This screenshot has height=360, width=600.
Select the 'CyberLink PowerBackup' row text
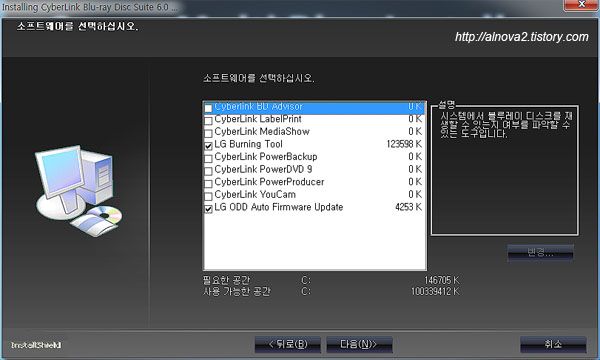266,157
